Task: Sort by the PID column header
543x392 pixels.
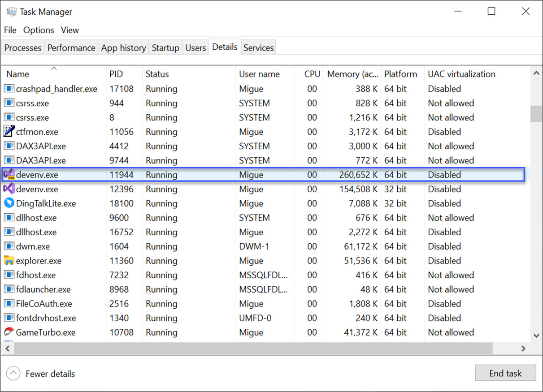Action: pyautogui.click(x=124, y=74)
